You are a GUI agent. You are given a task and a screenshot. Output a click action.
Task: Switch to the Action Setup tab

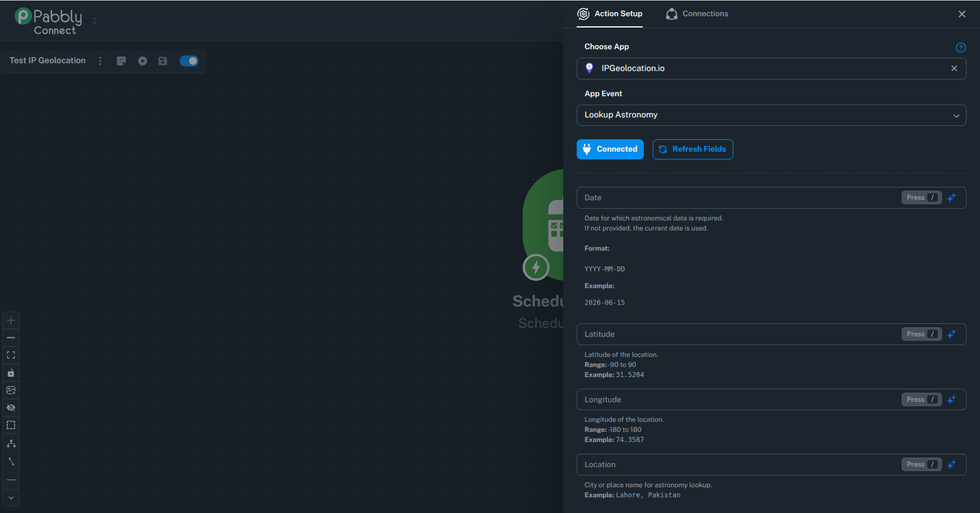610,14
